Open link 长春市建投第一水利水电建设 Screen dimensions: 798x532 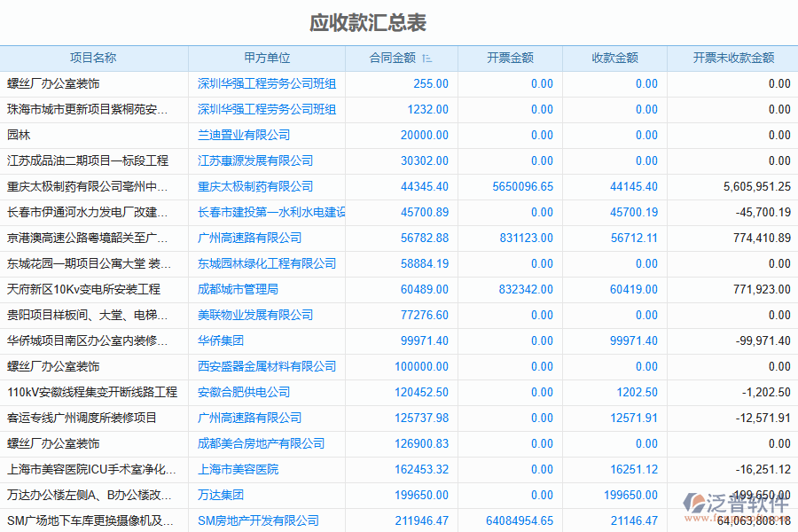pos(271,212)
